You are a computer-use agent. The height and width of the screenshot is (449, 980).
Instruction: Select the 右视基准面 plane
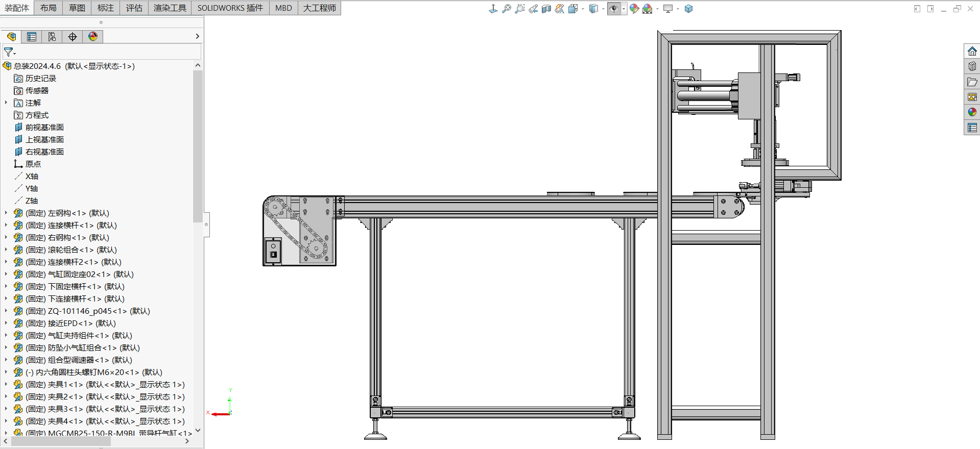coord(44,152)
